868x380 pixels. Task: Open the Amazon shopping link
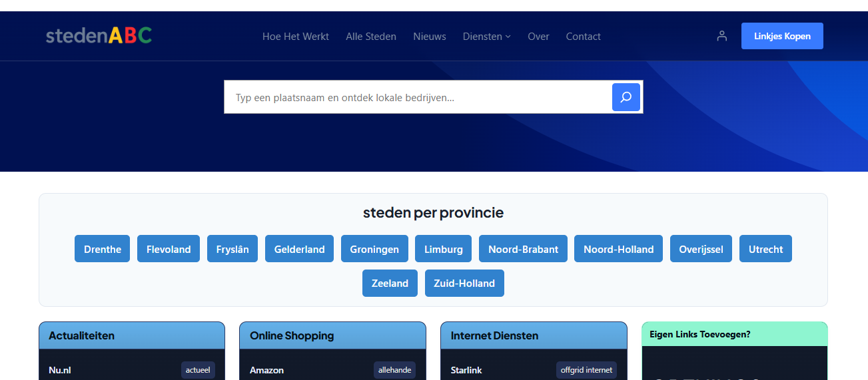coord(266,370)
